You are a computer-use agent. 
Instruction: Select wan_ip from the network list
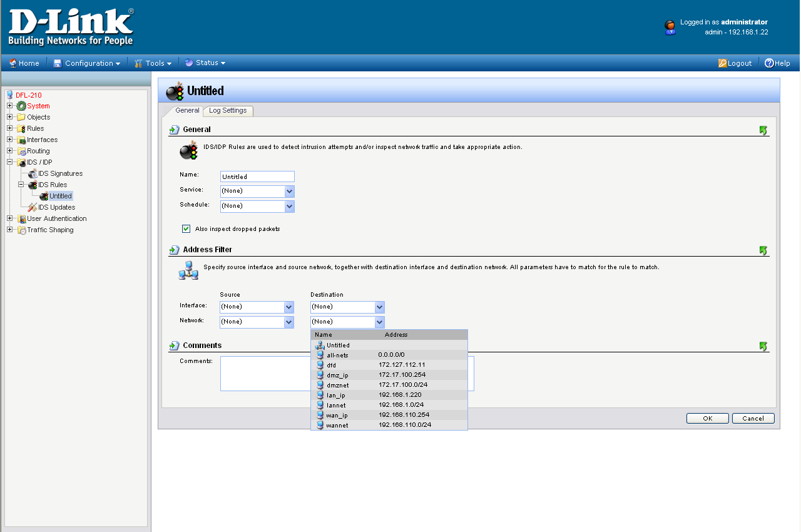click(389, 415)
